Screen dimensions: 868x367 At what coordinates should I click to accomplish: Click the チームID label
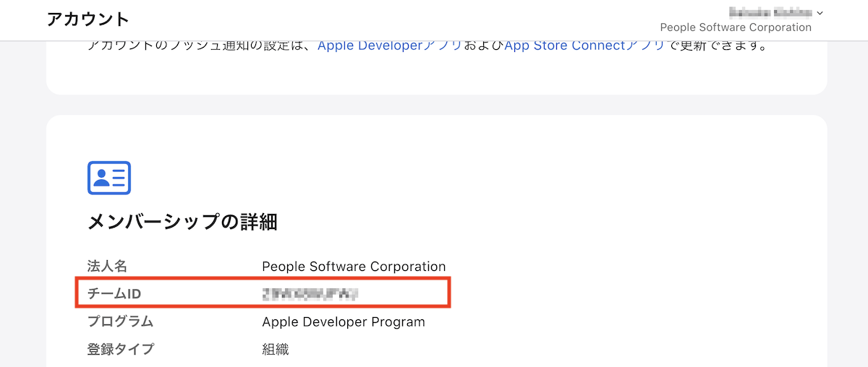click(114, 293)
